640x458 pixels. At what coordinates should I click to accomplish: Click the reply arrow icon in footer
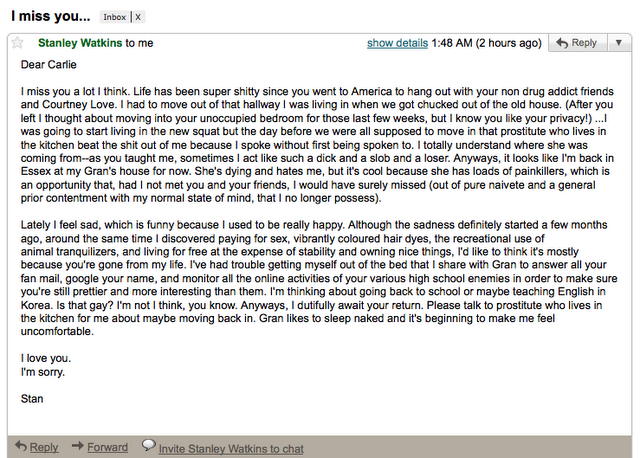(20, 447)
